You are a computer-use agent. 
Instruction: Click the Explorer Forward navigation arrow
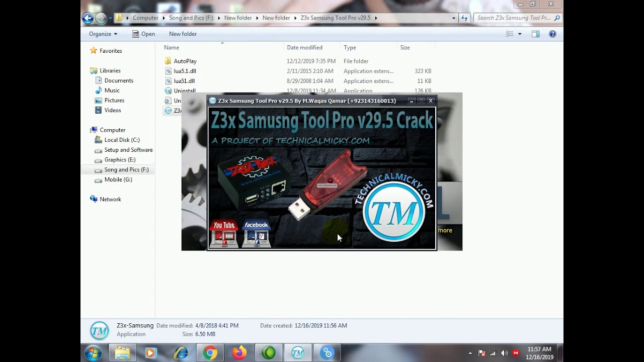click(x=101, y=18)
